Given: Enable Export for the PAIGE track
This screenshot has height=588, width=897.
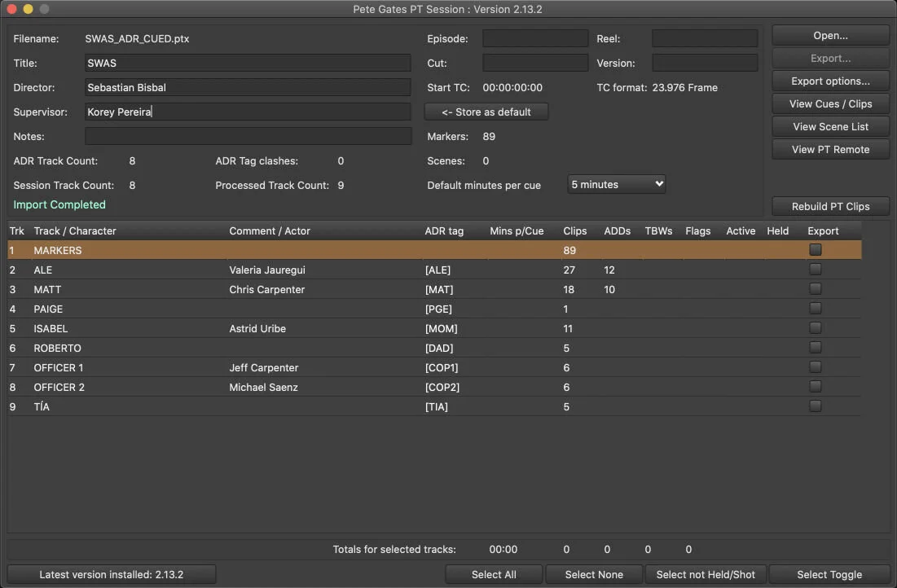Looking at the screenshot, I should (816, 309).
